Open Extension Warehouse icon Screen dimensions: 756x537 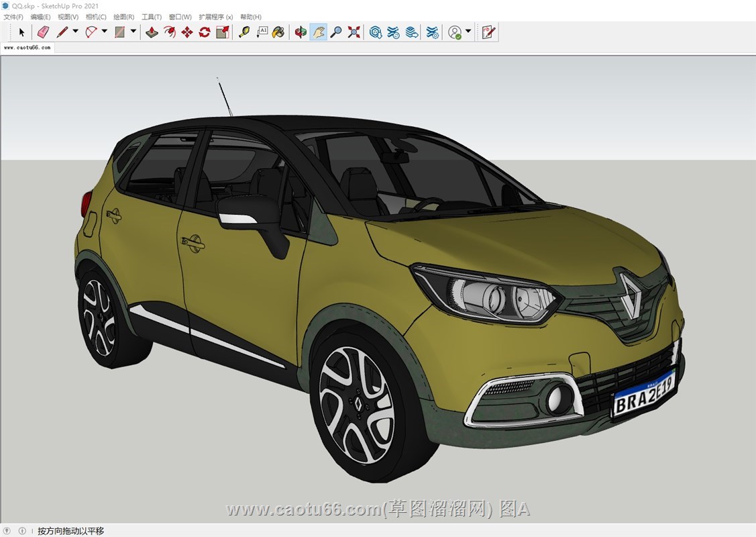(x=393, y=32)
